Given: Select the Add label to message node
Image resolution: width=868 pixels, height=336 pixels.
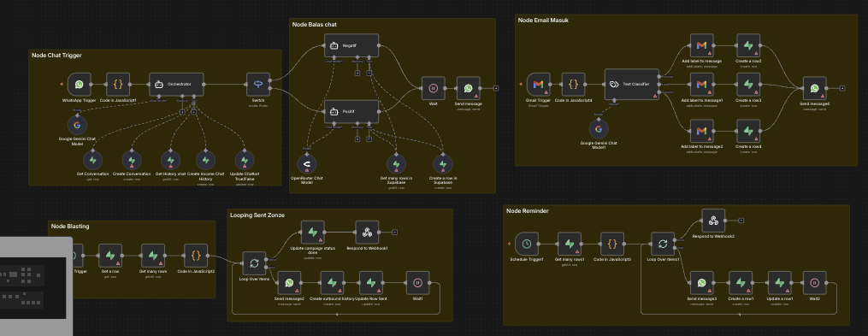Looking at the screenshot, I should click(x=701, y=45).
